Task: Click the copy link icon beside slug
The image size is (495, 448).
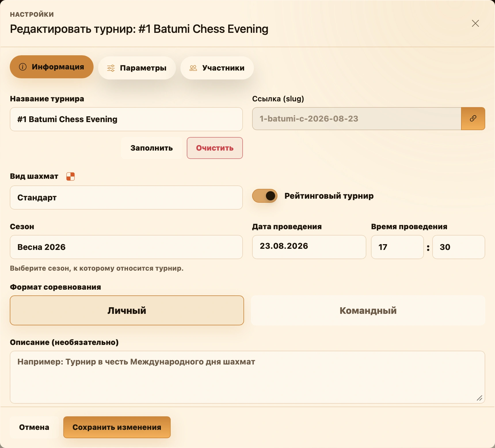Action: point(473,119)
